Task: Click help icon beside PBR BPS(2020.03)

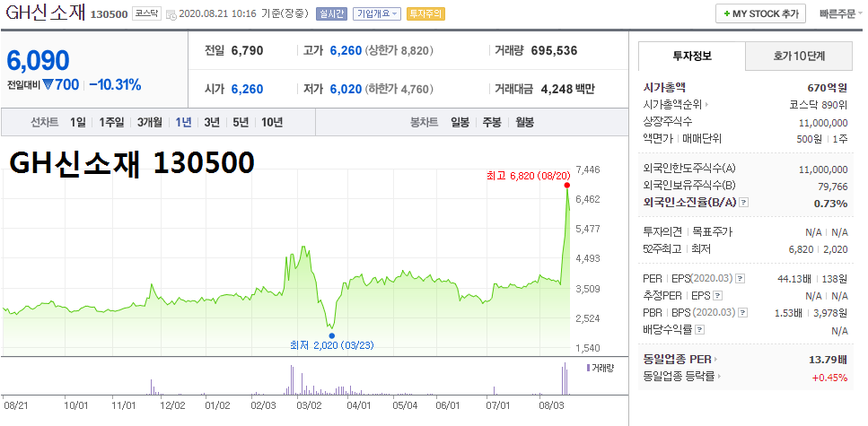Action: pos(742,313)
